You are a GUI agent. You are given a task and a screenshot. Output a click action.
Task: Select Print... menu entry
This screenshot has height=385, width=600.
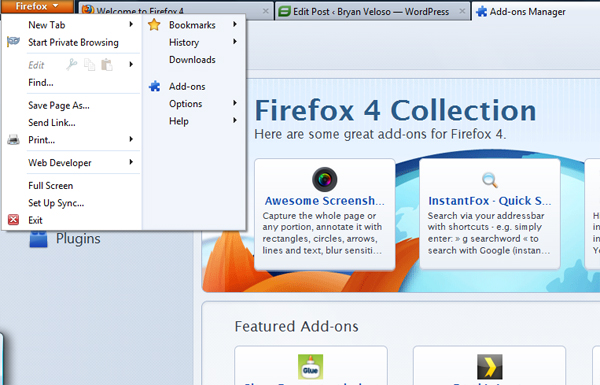pos(41,140)
